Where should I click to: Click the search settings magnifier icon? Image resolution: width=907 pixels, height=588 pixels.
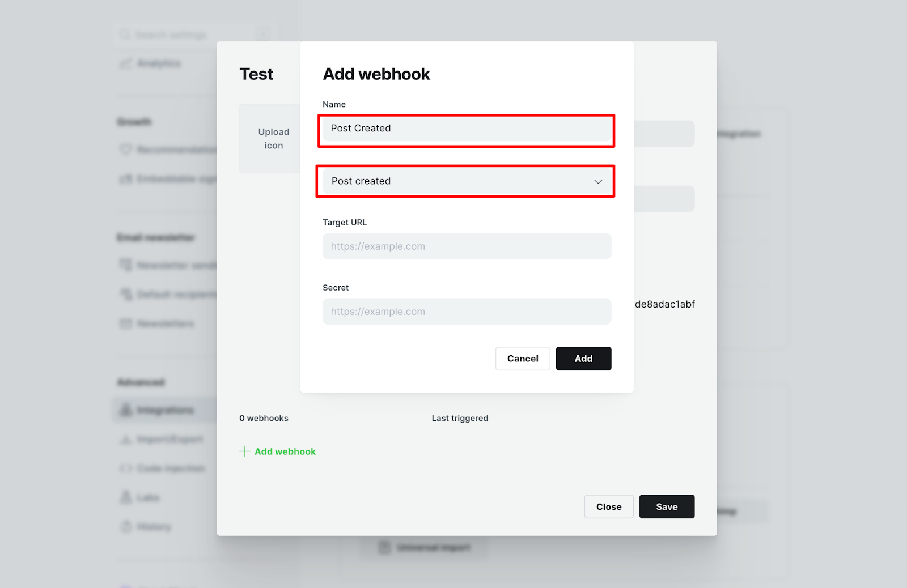pos(125,35)
